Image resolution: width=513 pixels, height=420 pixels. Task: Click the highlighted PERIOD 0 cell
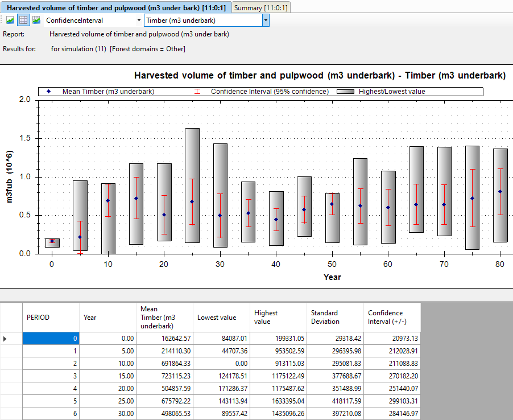pyautogui.click(x=51, y=339)
